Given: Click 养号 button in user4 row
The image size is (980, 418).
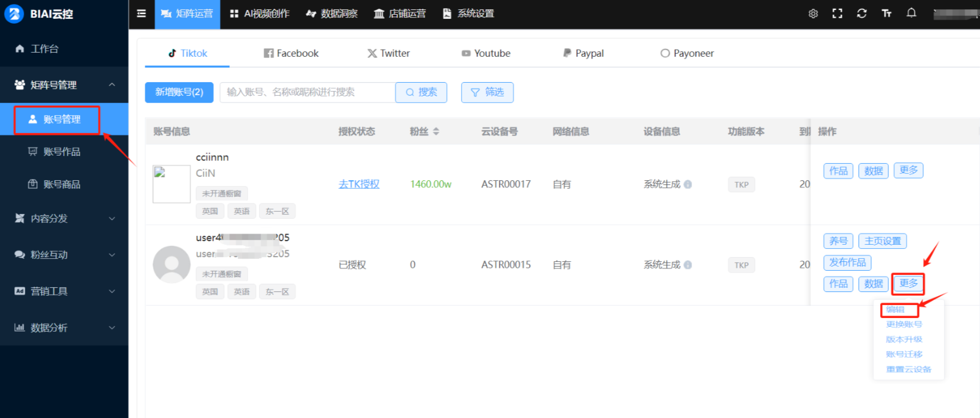Looking at the screenshot, I should tap(838, 241).
